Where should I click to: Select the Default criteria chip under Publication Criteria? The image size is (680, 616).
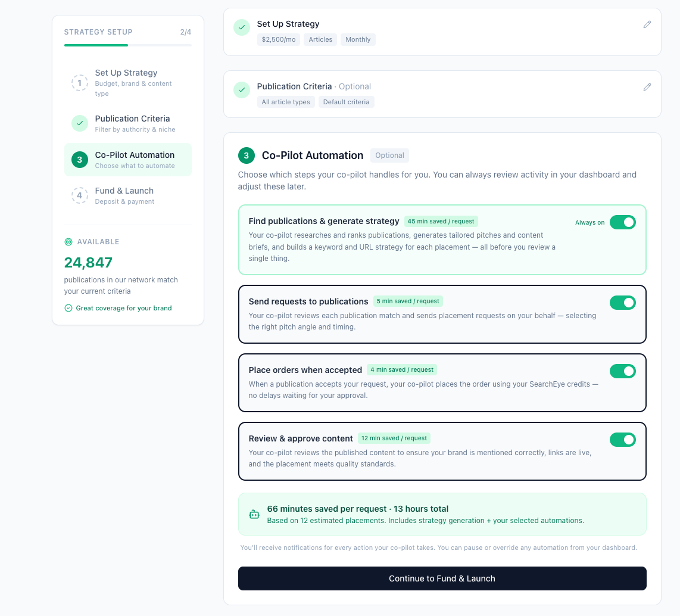(x=346, y=102)
